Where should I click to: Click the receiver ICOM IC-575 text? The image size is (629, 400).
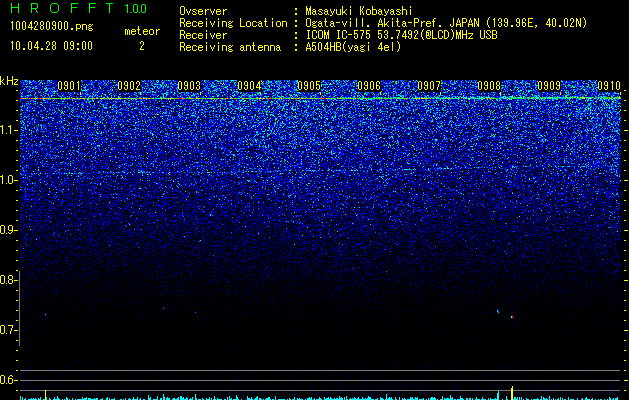pos(401,35)
